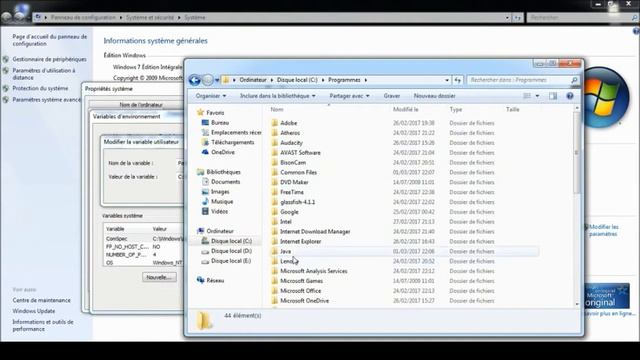The height and width of the screenshot is (360, 640).
Task: Click Graver in the Explorer toolbar
Action: point(391,96)
